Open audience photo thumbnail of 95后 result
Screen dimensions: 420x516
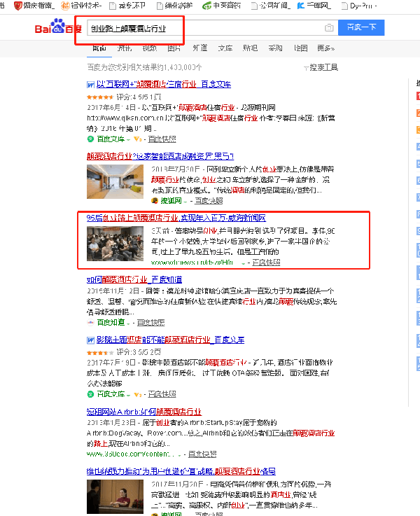pyautogui.click(x=115, y=244)
